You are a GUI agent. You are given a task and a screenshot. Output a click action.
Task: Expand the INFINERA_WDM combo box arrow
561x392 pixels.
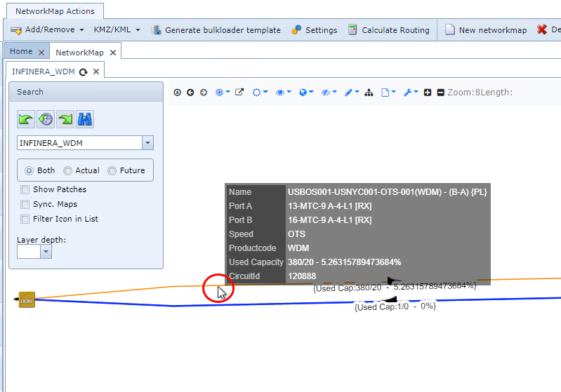coord(147,143)
